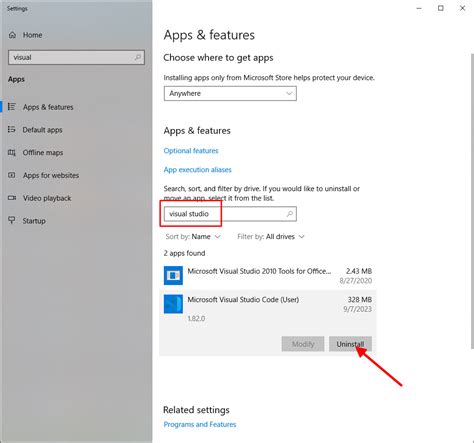
Task: Click the Offline maps icon
Action: 12,152
